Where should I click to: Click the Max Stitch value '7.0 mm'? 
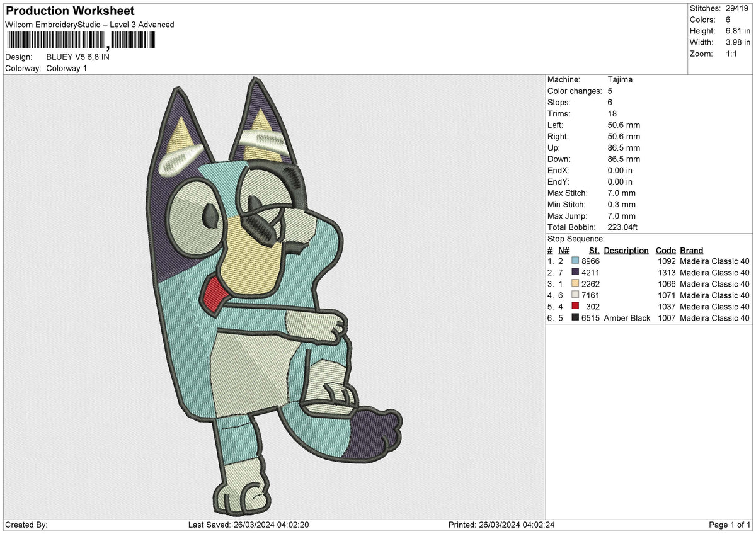(622, 193)
